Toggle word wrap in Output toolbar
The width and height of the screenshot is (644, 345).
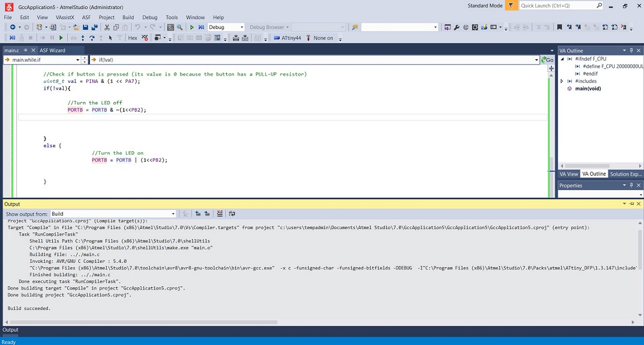tap(232, 214)
